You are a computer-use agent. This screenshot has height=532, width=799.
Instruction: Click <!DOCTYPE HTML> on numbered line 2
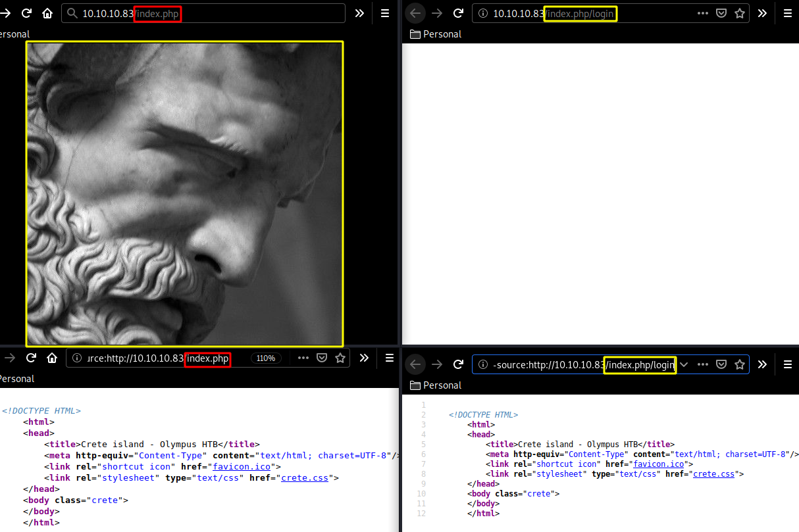pos(484,415)
